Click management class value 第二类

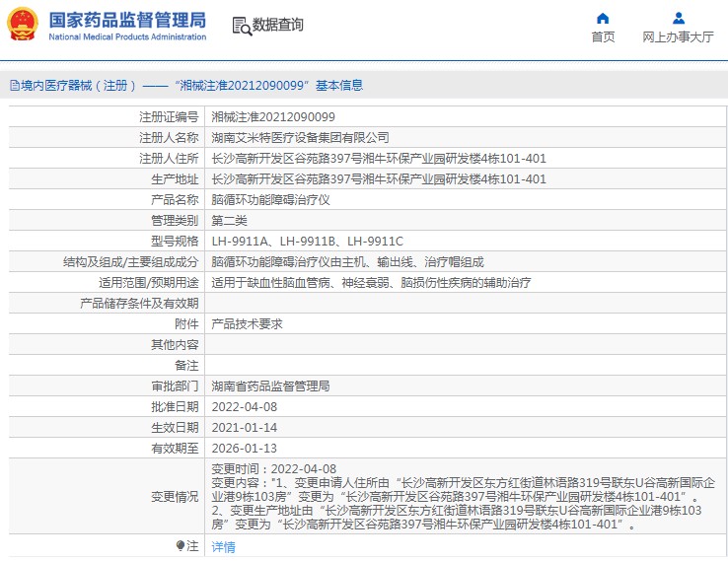point(230,221)
